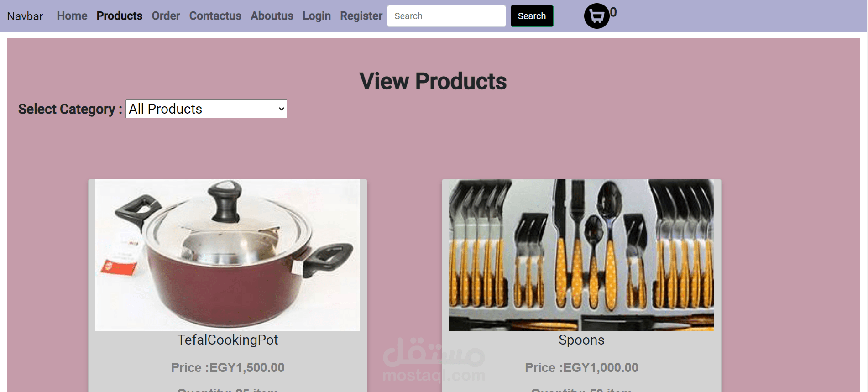The image size is (868, 392).
Task: Click the Login link
Action: [x=317, y=16]
